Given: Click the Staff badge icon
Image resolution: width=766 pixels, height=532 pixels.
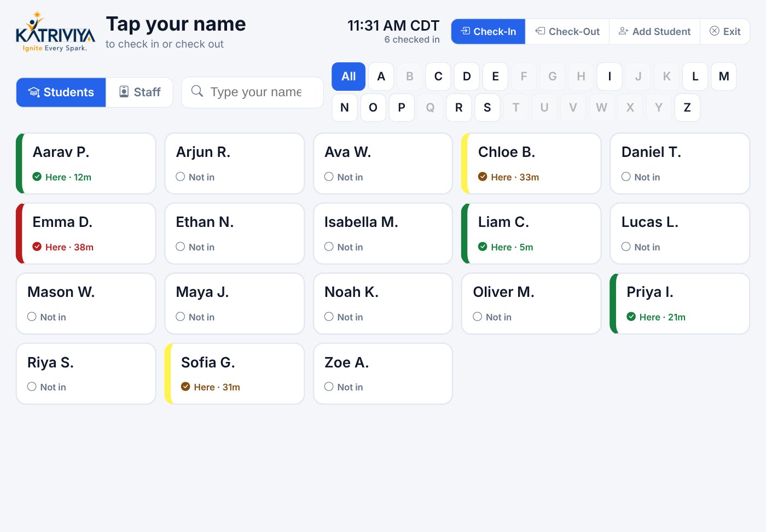Looking at the screenshot, I should [x=124, y=91].
